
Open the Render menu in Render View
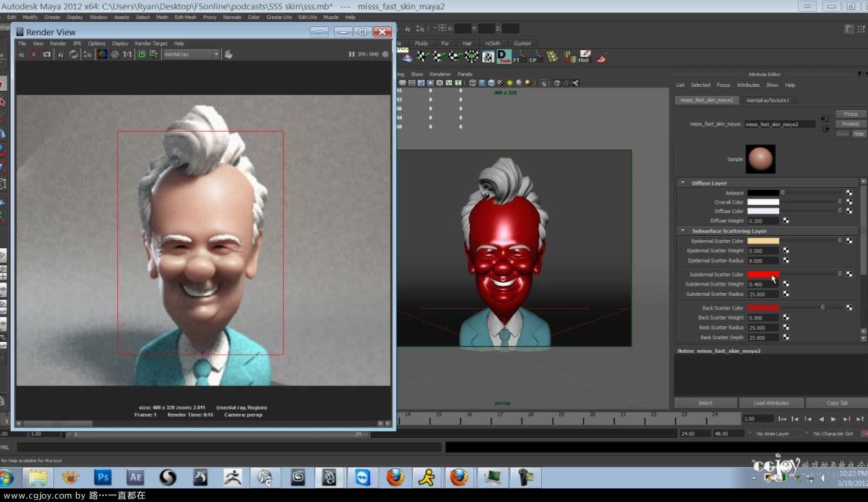58,43
